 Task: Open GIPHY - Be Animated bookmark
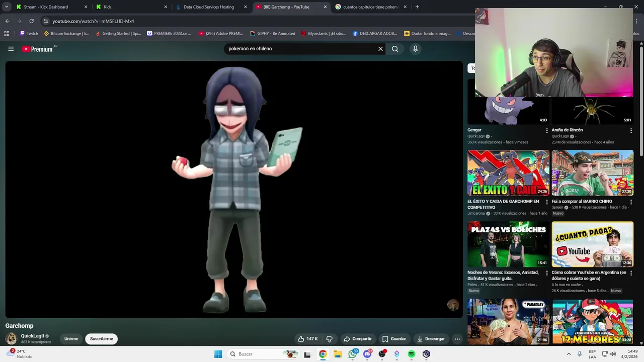273,34
